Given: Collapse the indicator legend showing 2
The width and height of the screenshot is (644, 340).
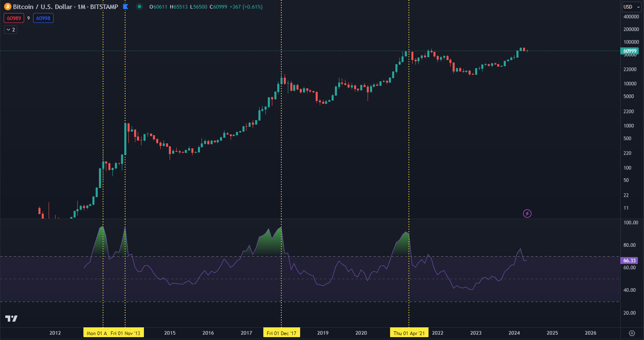Looking at the screenshot, I should pos(11,29).
